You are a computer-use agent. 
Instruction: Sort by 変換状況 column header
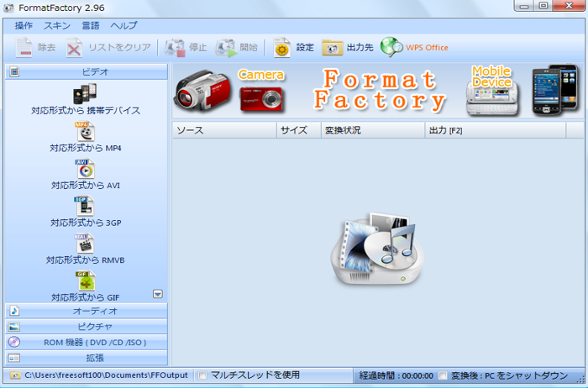[373, 130]
